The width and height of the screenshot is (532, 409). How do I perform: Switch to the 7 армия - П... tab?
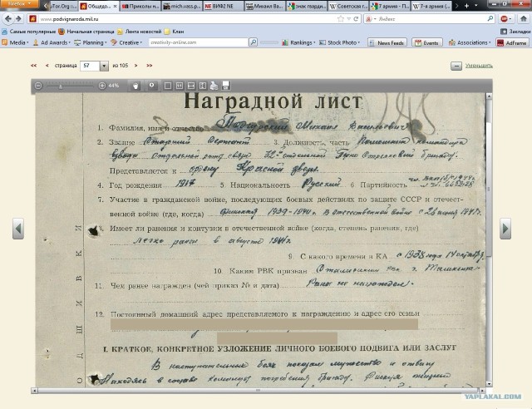coord(390,6)
